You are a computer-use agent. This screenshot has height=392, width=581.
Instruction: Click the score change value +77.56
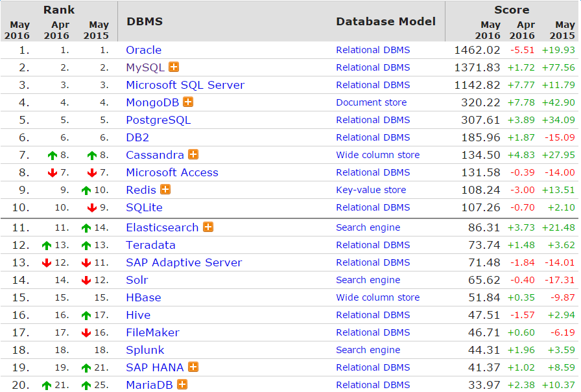pyautogui.click(x=558, y=67)
